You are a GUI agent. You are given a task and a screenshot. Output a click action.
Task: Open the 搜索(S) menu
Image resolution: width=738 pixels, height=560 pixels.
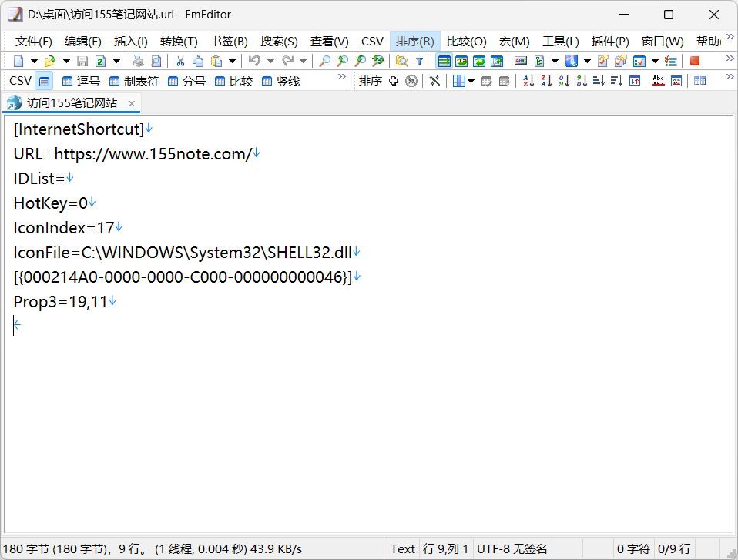click(x=278, y=41)
